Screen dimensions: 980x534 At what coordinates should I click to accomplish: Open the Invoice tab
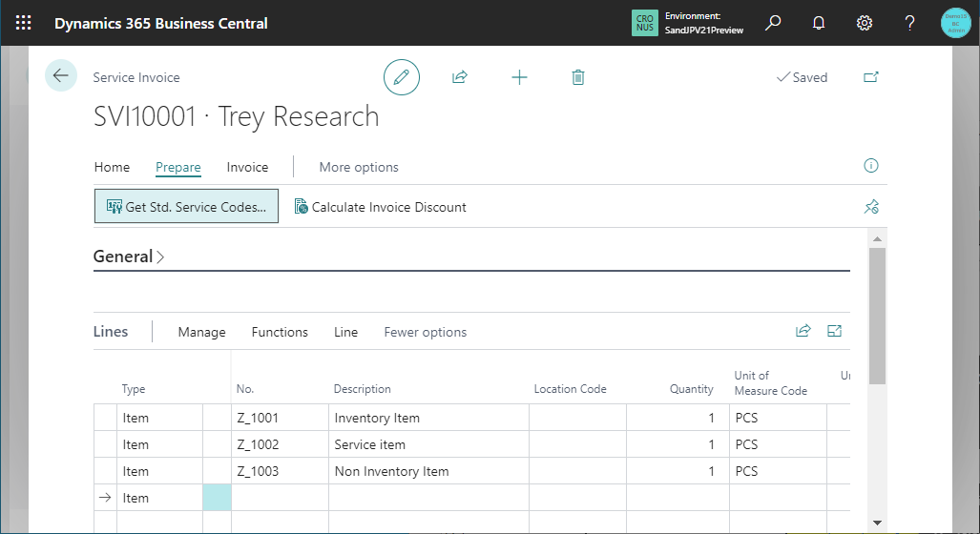(247, 167)
